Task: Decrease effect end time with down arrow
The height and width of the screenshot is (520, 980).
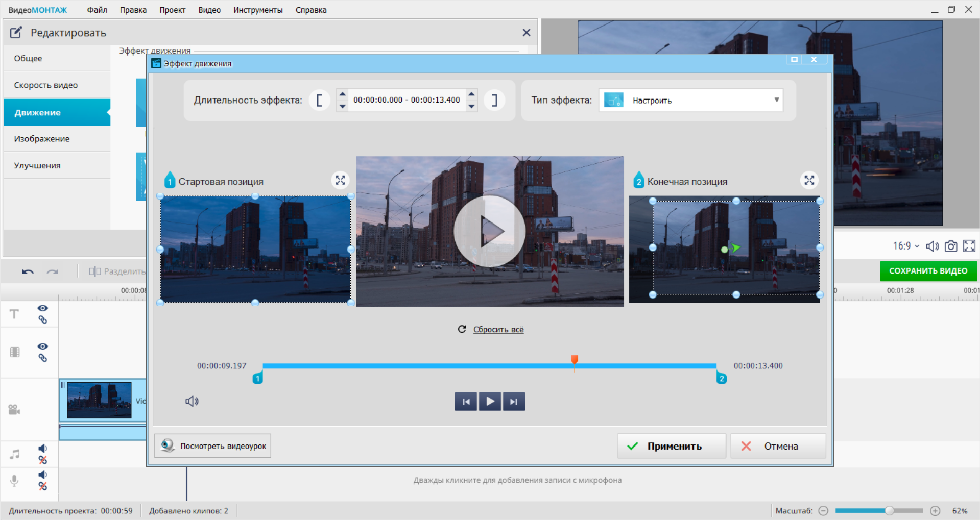Action: pos(472,106)
